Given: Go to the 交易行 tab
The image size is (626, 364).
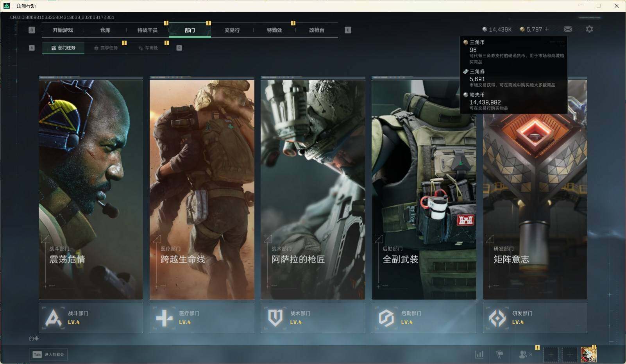Looking at the screenshot, I should 232,30.
